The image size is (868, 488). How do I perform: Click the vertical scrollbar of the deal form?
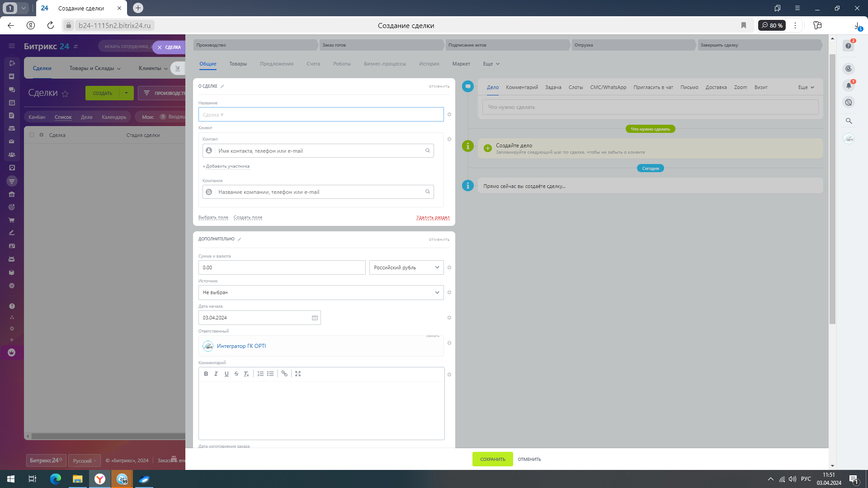832,189
